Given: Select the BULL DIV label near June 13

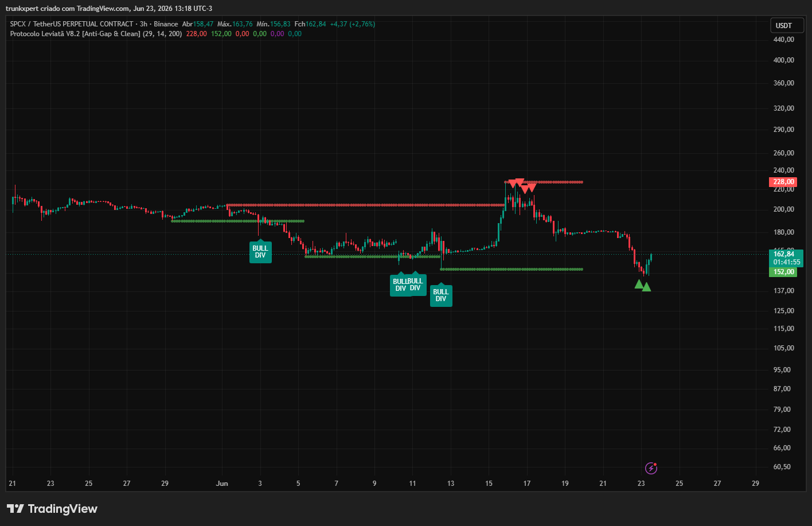Looking at the screenshot, I should pos(441,295).
